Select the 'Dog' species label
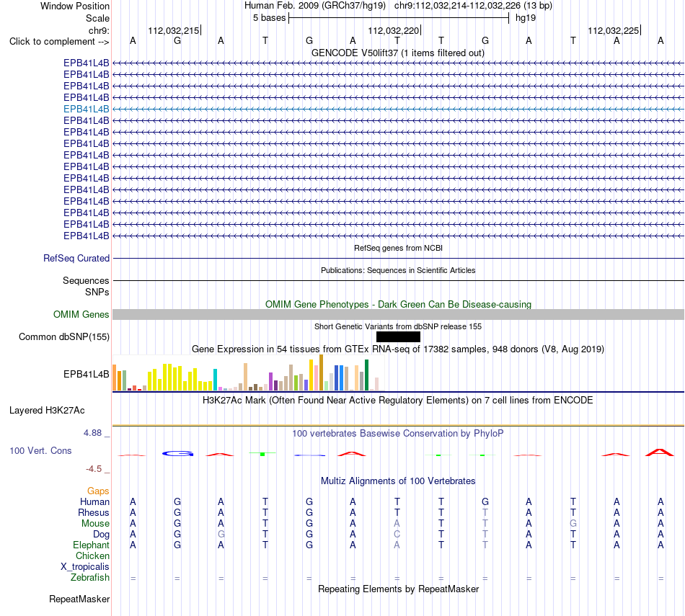685x616 pixels. point(101,535)
